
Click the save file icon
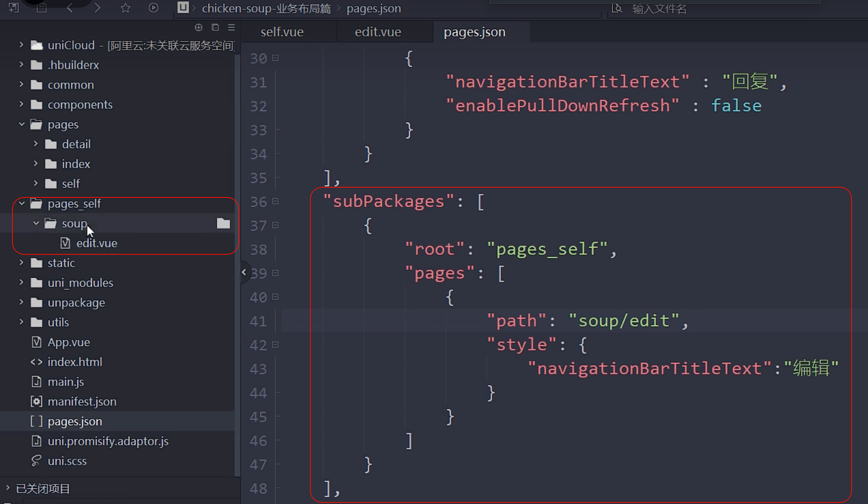[41, 7]
